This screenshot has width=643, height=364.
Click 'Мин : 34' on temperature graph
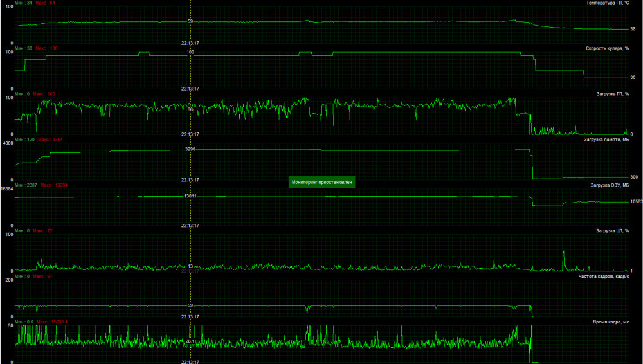[23, 3]
